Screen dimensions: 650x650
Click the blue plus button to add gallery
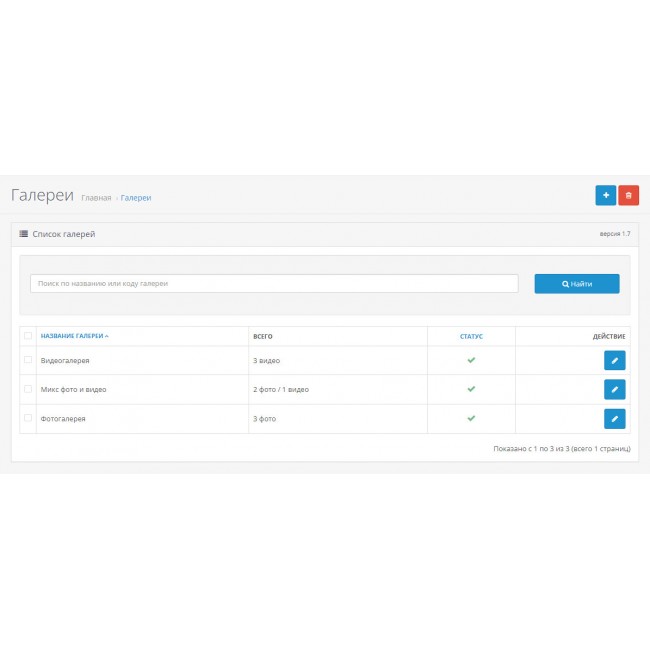tap(605, 195)
